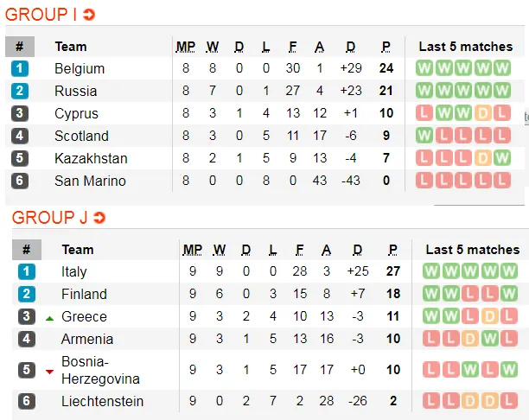529x420 pixels.
Task: Click San Marino's rank 6 badge
Action: [20, 181]
